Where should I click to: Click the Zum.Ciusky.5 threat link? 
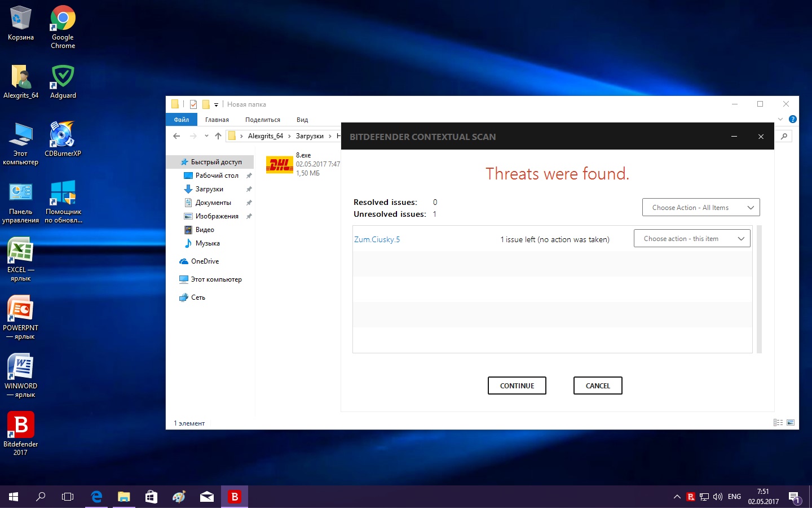(377, 239)
